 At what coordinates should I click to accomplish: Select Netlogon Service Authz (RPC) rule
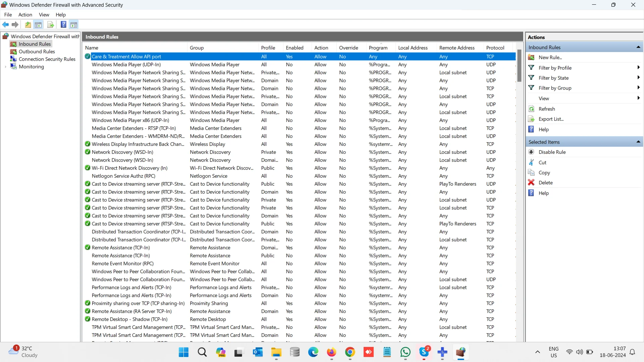(x=299, y=176)
